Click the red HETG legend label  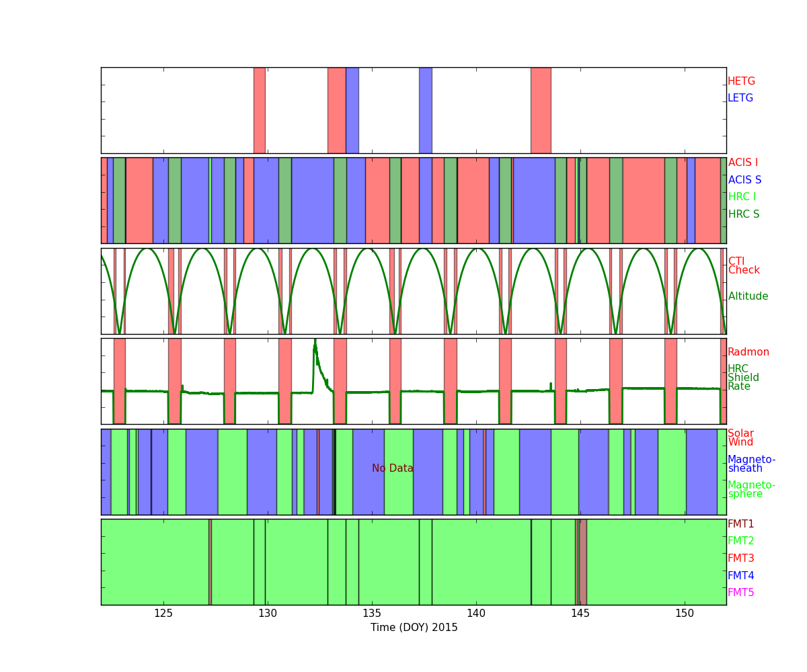pyautogui.click(x=741, y=81)
